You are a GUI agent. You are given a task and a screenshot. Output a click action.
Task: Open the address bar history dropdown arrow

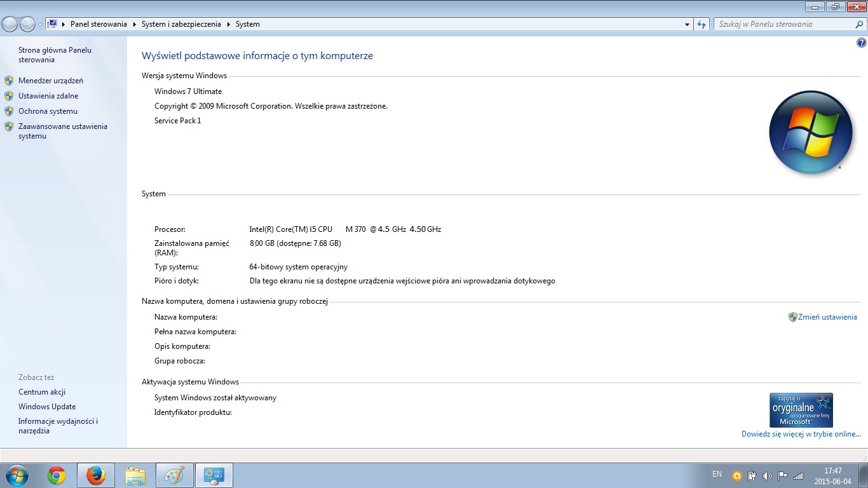pyautogui.click(x=687, y=24)
